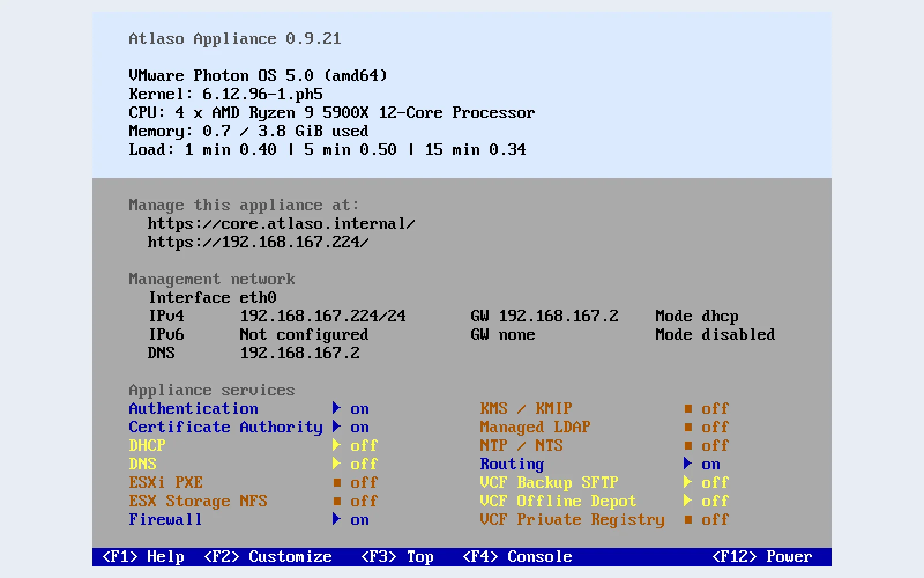Click the Routing blue arrow icon
The image size is (924, 578).
[x=688, y=464]
